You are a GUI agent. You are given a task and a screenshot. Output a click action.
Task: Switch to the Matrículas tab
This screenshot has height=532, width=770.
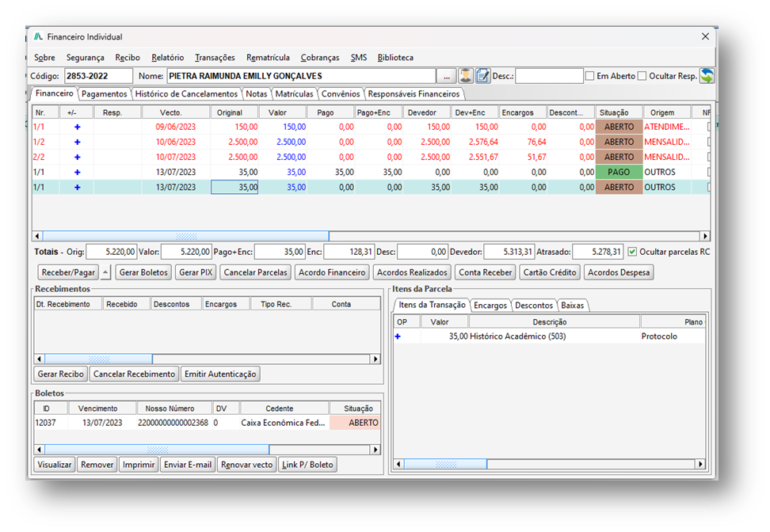(294, 93)
